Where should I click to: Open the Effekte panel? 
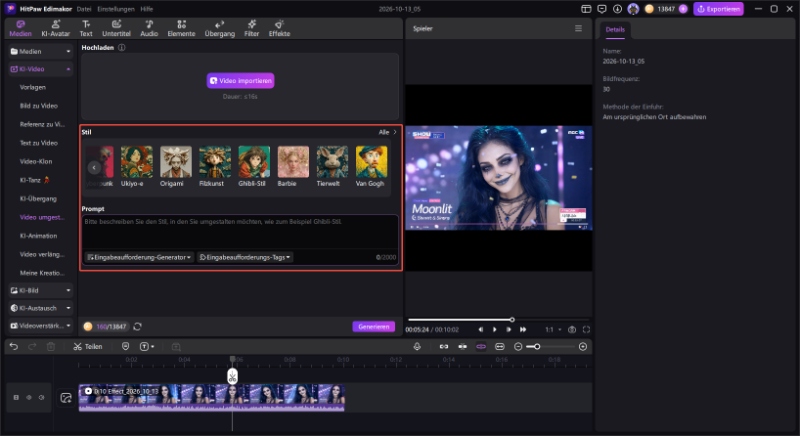pyautogui.click(x=279, y=29)
